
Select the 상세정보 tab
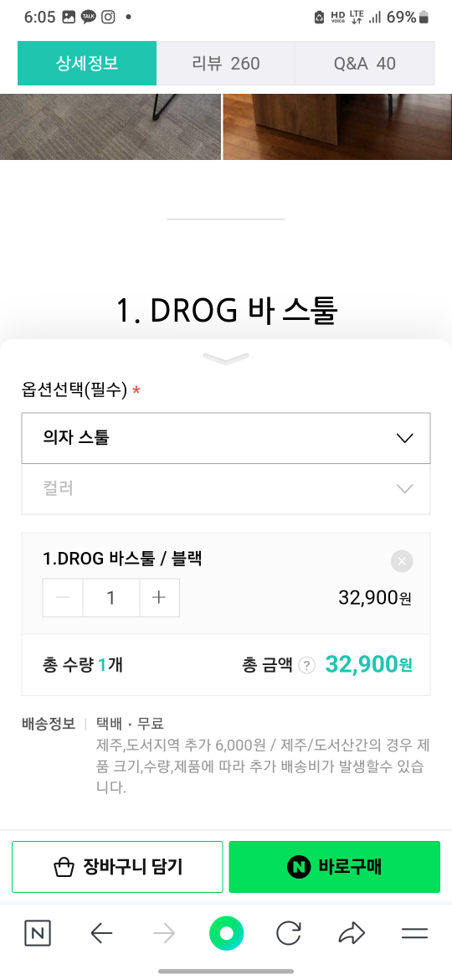(87, 63)
